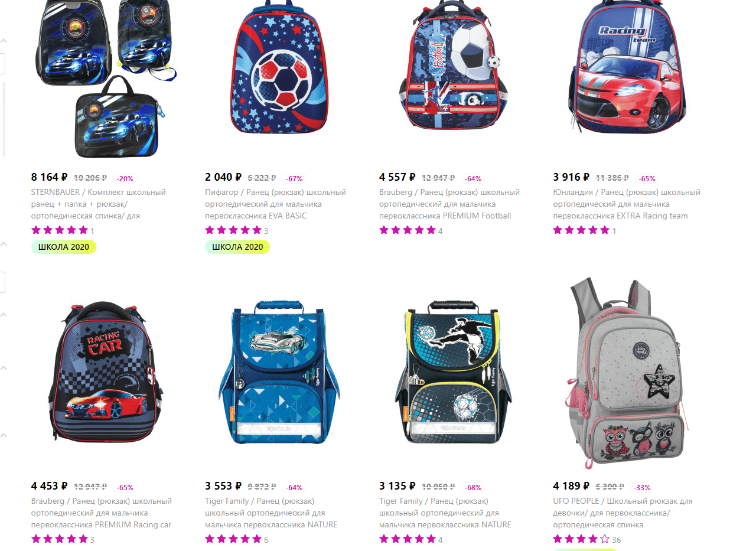Screen dimensions: 756x551
Task: Click the 8 164 ₽ price
Action: coord(49,177)
